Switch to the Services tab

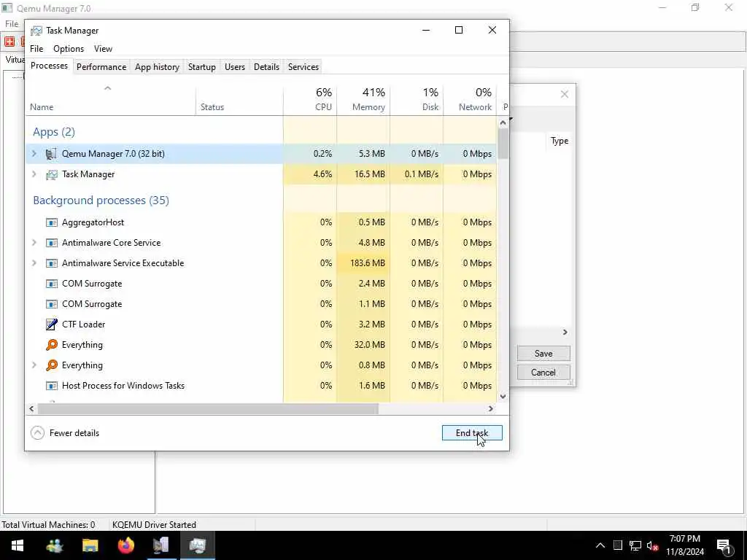(x=303, y=66)
